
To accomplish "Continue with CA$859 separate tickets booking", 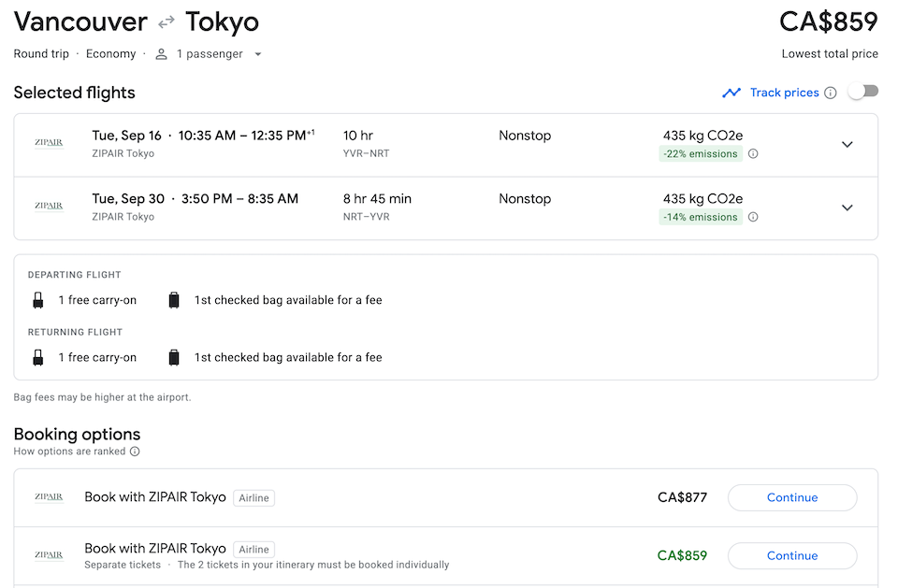I will [792, 555].
